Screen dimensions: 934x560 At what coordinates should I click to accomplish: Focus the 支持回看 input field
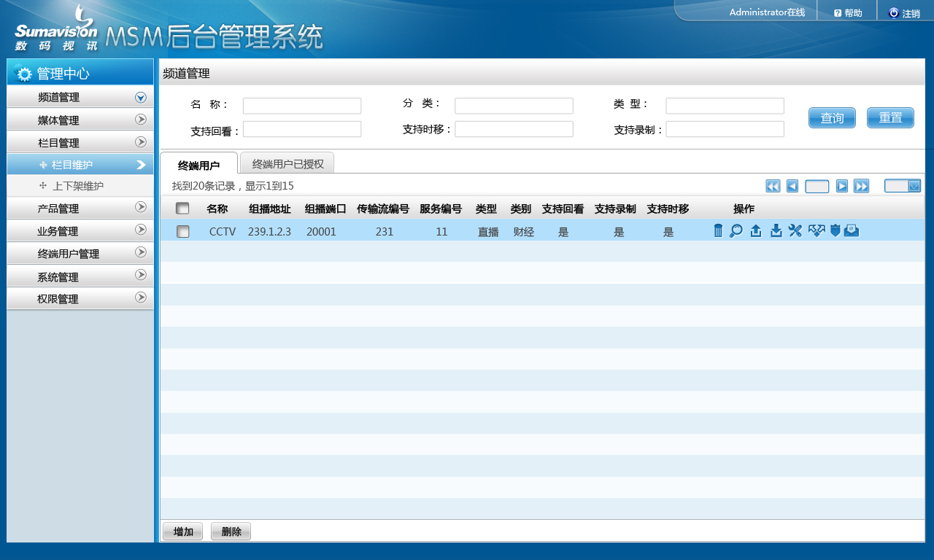pos(302,129)
